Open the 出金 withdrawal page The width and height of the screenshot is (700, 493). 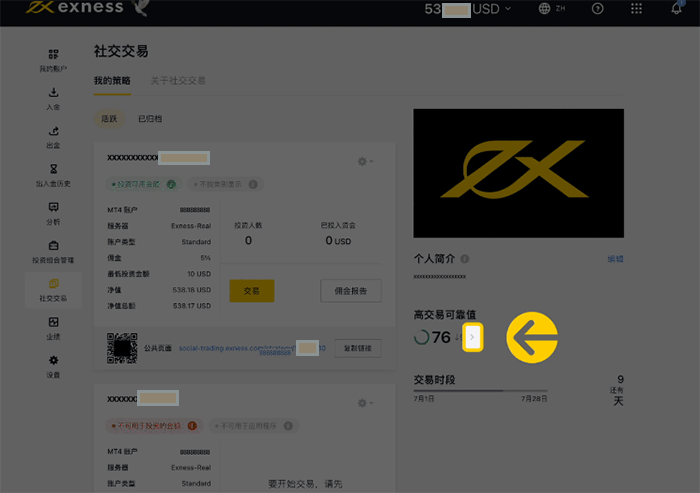[x=54, y=136]
